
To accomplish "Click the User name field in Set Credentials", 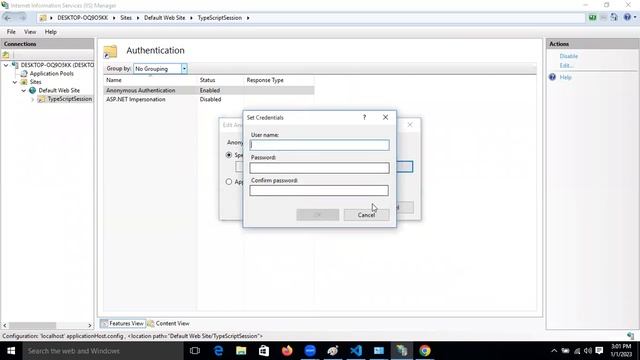I will tap(319, 145).
